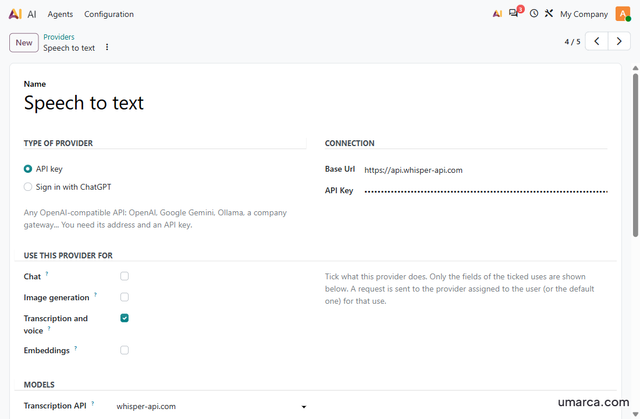Show help tooltip for Image generation
Image resolution: width=640 pixels, height=419 pixels.
tap(96, 294)
